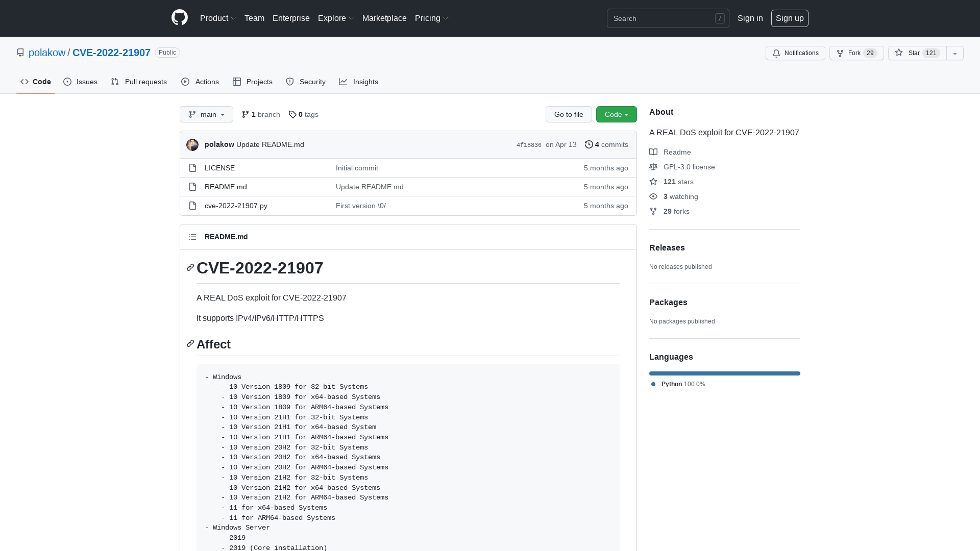Open the main branch selector dropdown
Viewport: 980px width, 551px height.
point(206,114)
